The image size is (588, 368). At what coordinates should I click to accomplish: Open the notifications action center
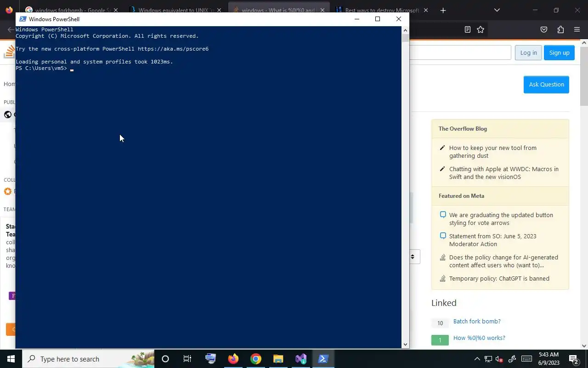573,359
